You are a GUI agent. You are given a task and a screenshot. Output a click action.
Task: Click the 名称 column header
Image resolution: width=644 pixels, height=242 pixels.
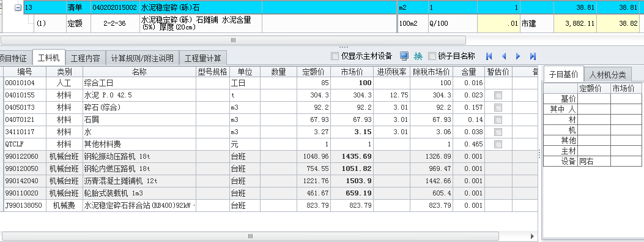click(139, 72)
